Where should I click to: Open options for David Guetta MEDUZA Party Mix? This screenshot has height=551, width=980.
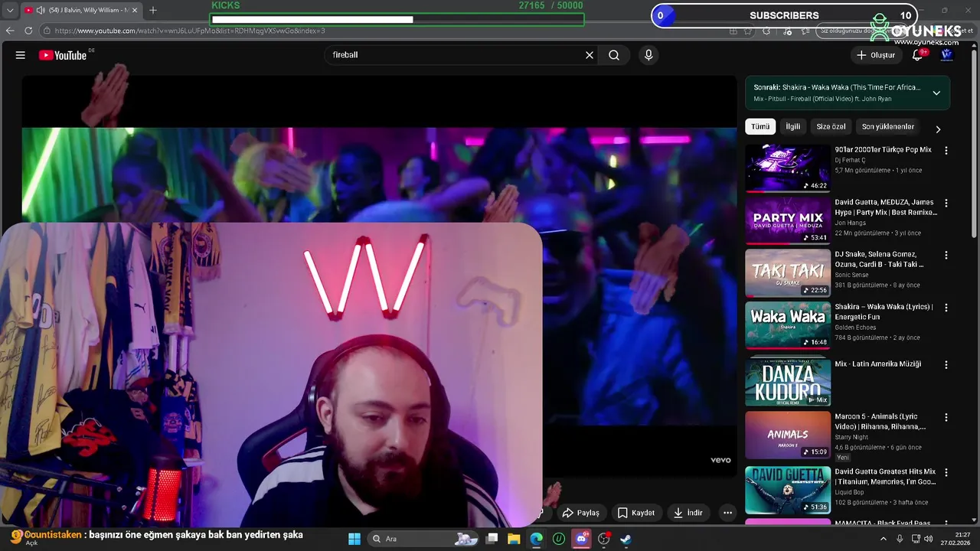(x=946, y=203)
